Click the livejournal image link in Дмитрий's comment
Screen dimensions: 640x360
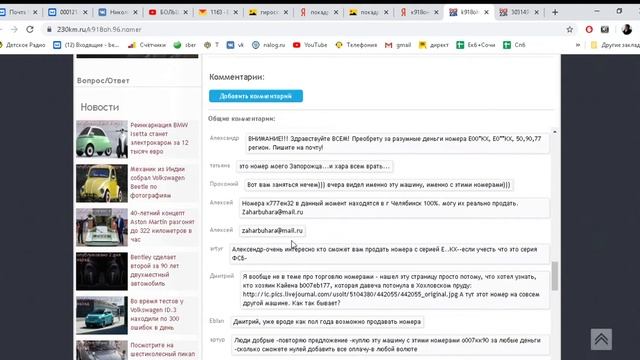point(350,294)
